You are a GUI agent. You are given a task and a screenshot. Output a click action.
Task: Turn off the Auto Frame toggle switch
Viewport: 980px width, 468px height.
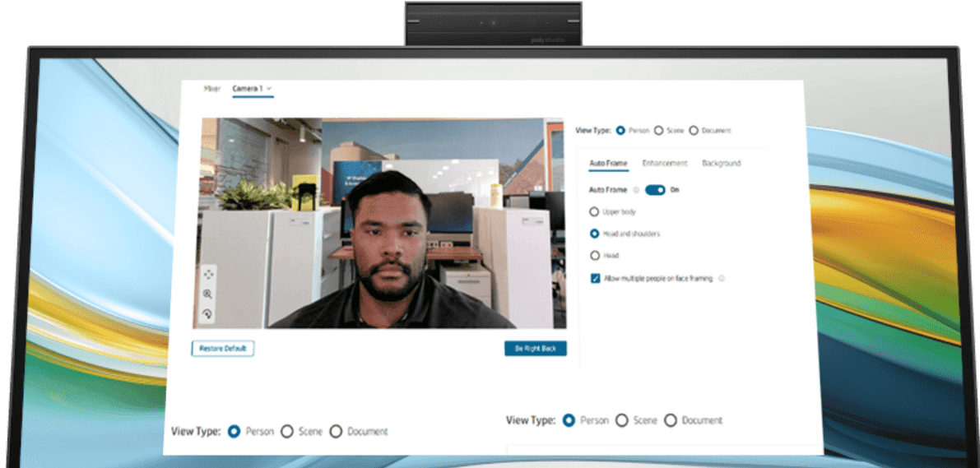(x=655, y=190)
